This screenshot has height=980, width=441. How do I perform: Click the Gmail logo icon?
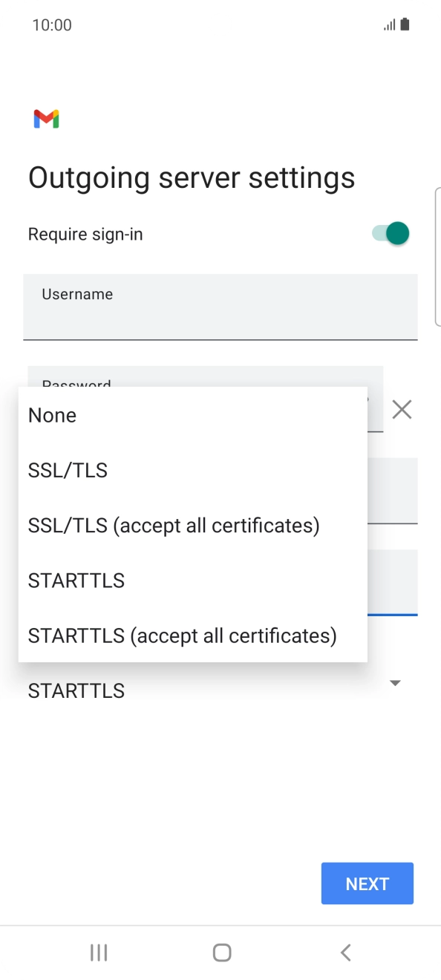click(46, 119)
